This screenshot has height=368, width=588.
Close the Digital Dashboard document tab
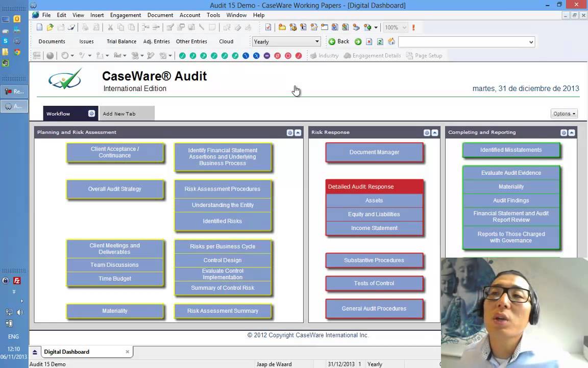point(128,352)
